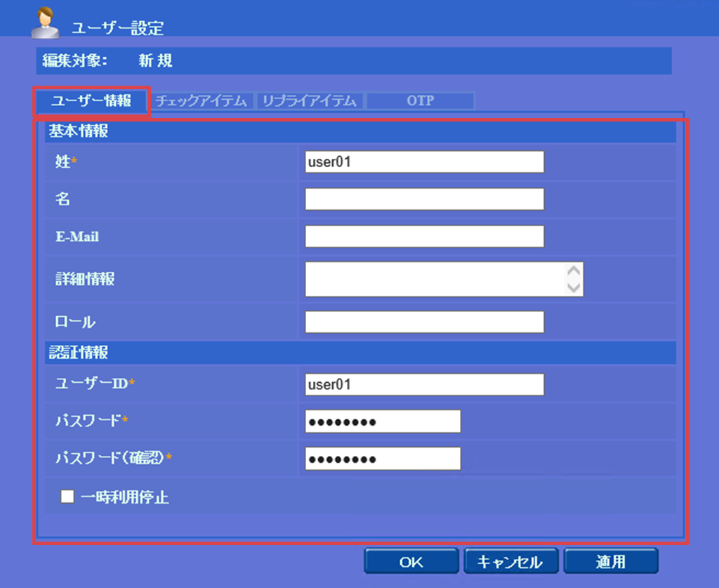
Task: Click the キャンセル button
Action: coord(510,562)
